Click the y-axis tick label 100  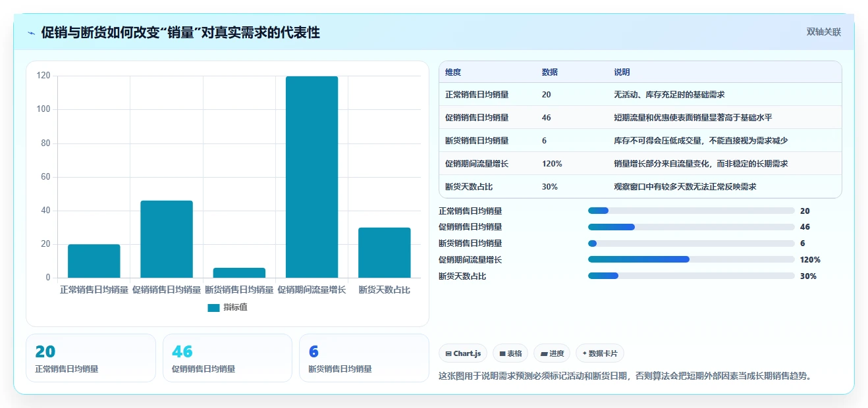pos(43,109)
